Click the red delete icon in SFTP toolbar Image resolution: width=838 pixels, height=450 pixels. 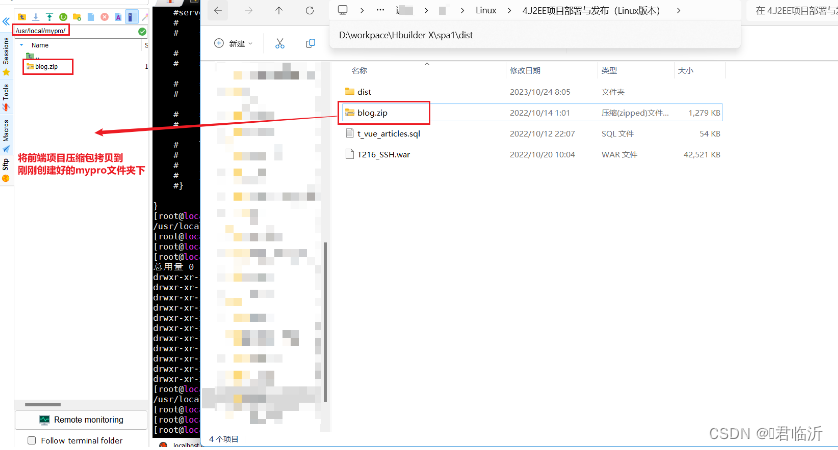click(104, 17)
